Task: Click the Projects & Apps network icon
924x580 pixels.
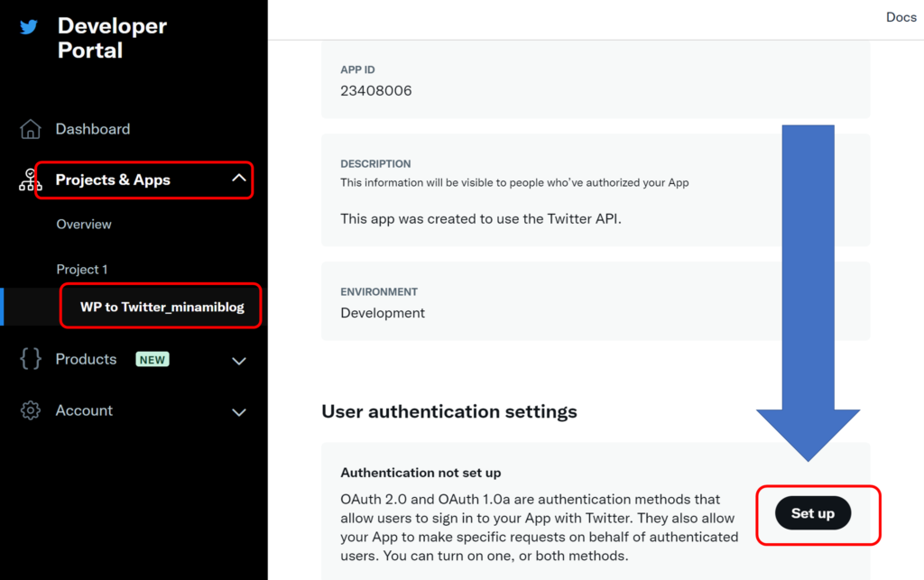Action: tap(30, 180)
